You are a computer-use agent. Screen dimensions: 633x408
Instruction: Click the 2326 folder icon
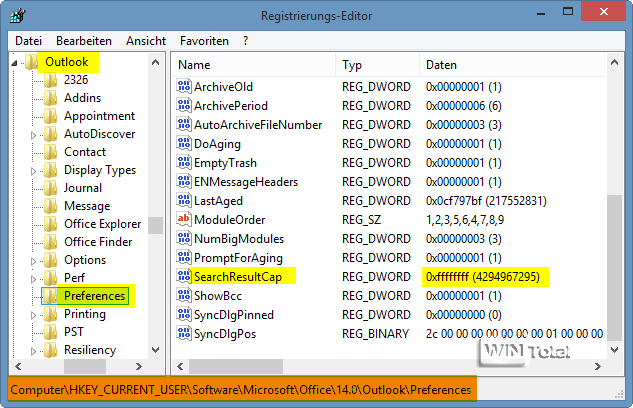[x=50, y=80]
